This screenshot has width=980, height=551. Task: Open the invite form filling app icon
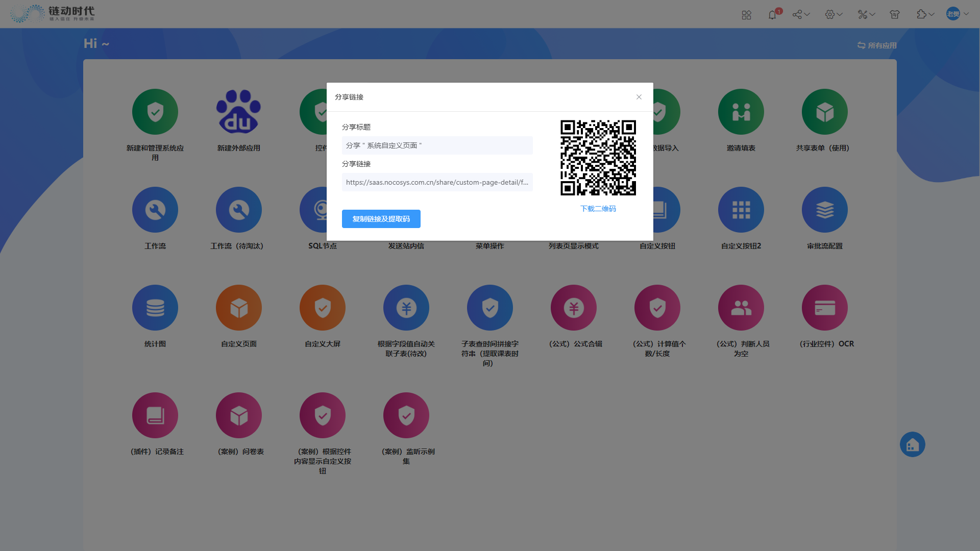coord(741,112)
